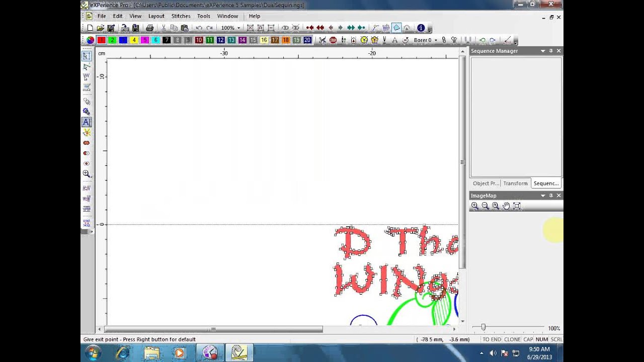Click the ImageMap zoom out icon
This screenshot has height=362, width=644.
(485, 206)
